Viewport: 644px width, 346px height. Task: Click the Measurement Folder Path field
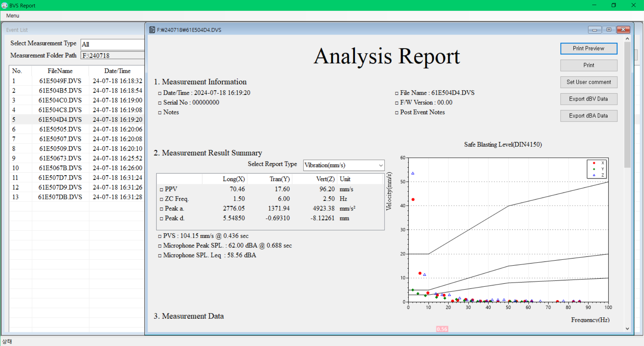coord(113,56)
